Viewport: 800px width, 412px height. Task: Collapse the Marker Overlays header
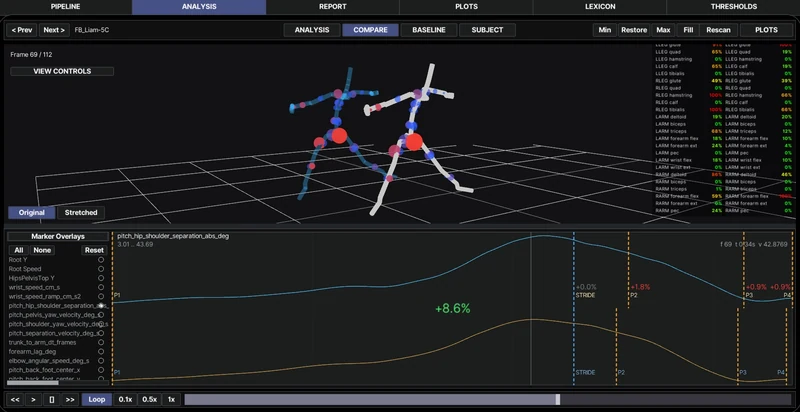click(x=58, y=237)
